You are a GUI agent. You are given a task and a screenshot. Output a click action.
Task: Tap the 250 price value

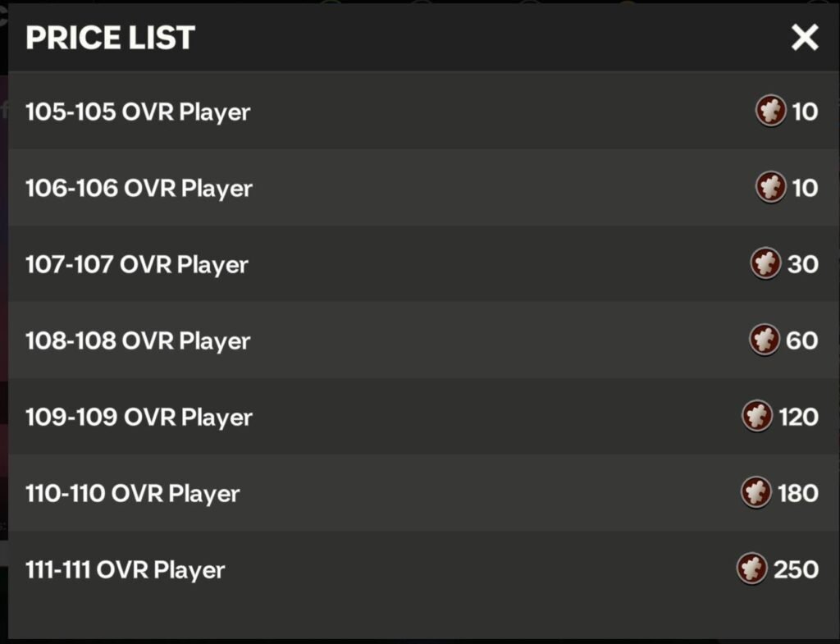796,569
